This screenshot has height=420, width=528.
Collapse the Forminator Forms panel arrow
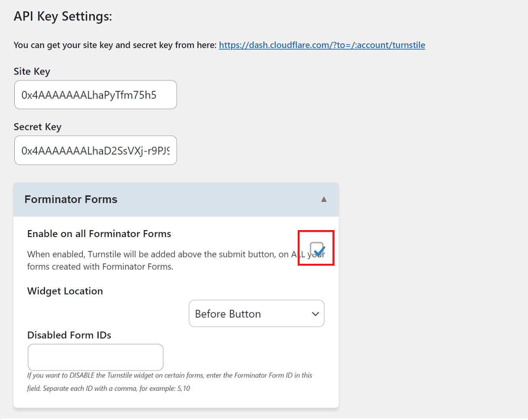(324, 199)
